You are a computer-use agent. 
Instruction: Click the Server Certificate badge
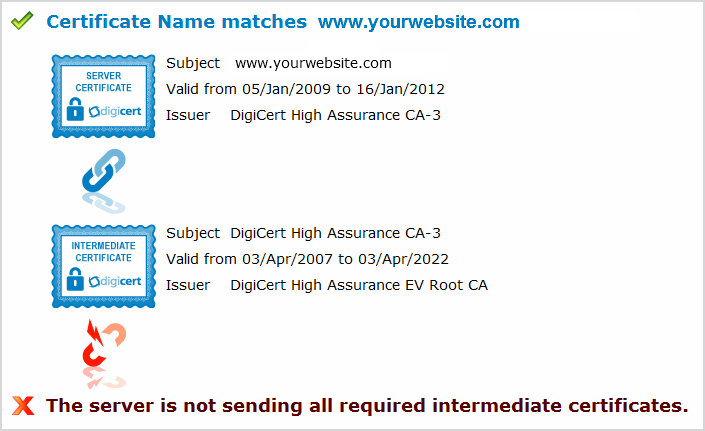pyautogui.click(x=103, y=96)
